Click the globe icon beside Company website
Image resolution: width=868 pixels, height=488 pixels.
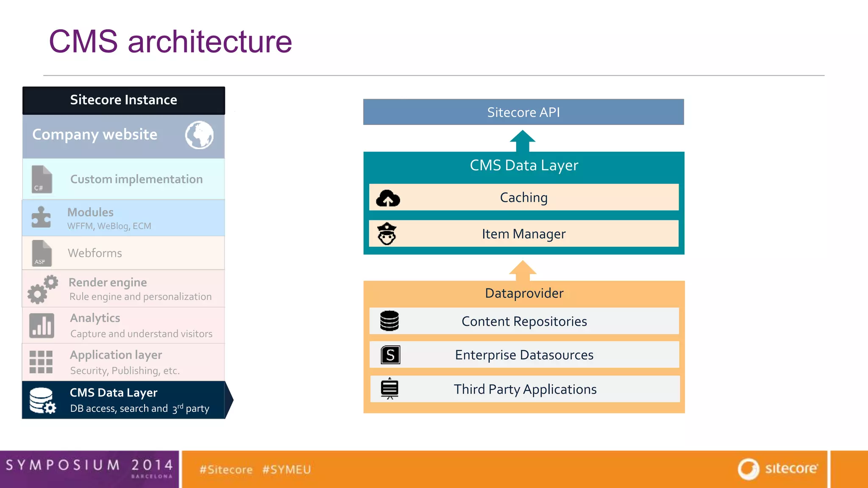tap(199, 135)
